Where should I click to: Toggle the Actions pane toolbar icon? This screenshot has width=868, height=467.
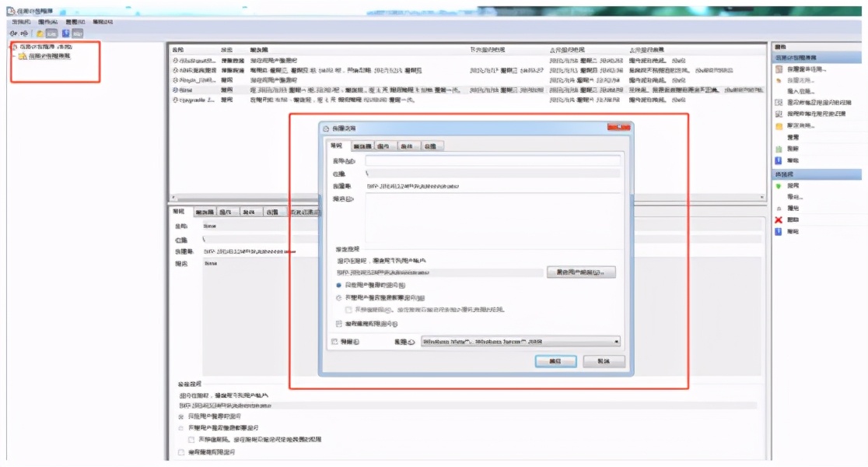pyautogui.click(x=78, y=33)
